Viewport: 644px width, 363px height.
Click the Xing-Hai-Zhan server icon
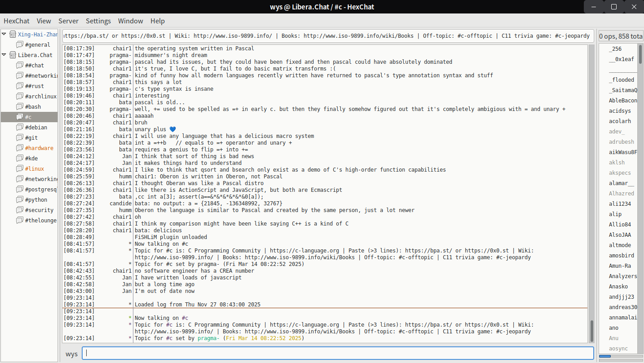click(13, 35)
